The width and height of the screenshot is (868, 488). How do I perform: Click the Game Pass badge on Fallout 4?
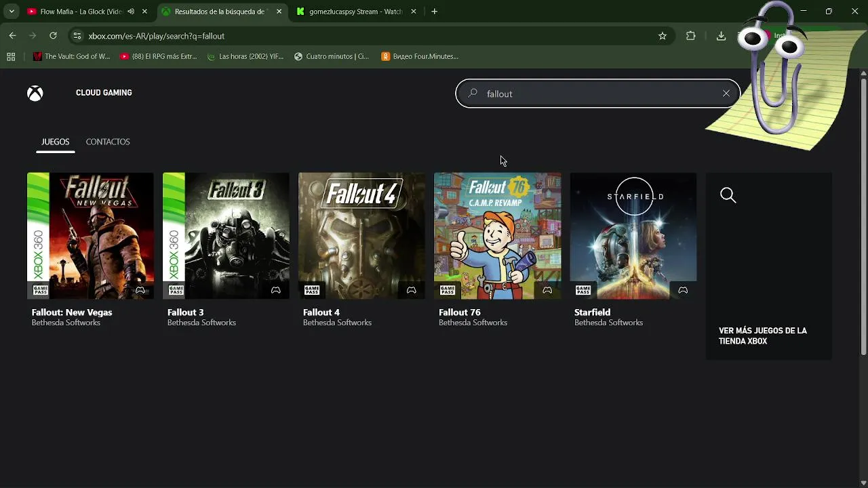pyautogui.click(x=311, y=290)
